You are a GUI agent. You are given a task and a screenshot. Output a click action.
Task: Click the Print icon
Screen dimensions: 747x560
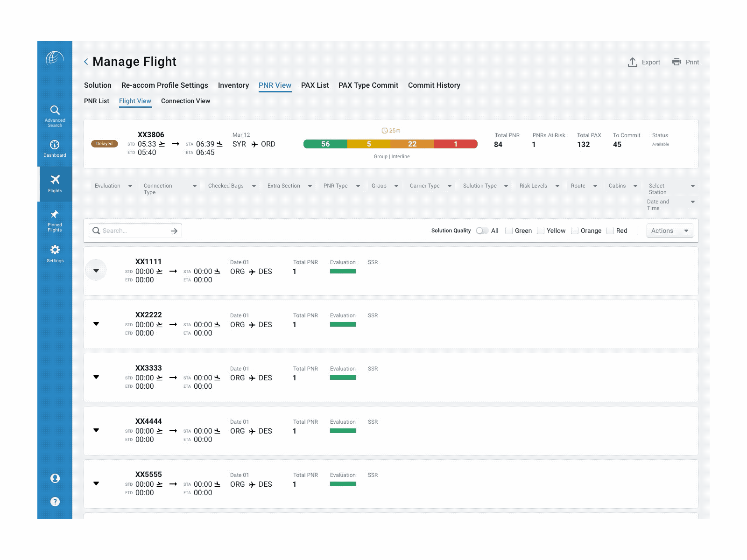[676, 62]
